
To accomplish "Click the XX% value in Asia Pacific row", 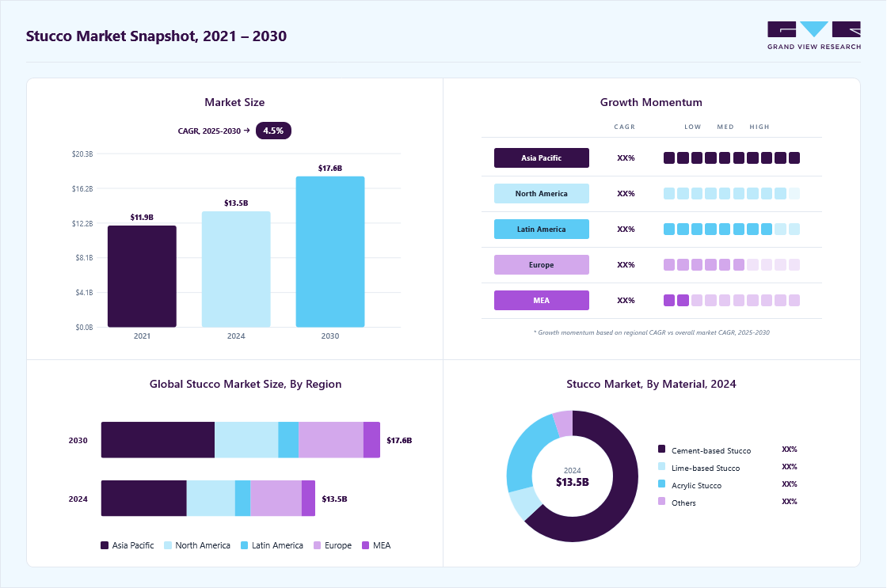I will pyautogui.click(x=626, y=157).
